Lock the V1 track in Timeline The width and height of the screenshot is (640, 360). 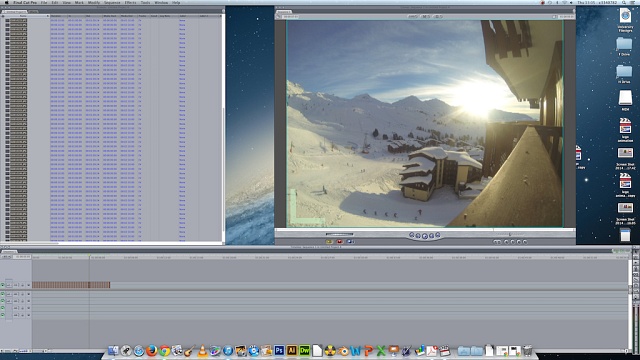(22, 285)
